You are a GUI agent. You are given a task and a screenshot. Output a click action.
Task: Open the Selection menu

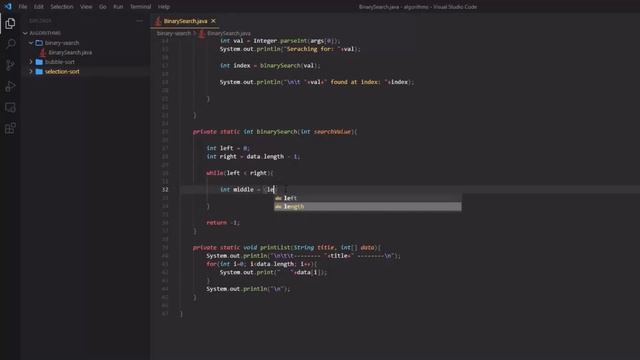click(x=62, y=7)
